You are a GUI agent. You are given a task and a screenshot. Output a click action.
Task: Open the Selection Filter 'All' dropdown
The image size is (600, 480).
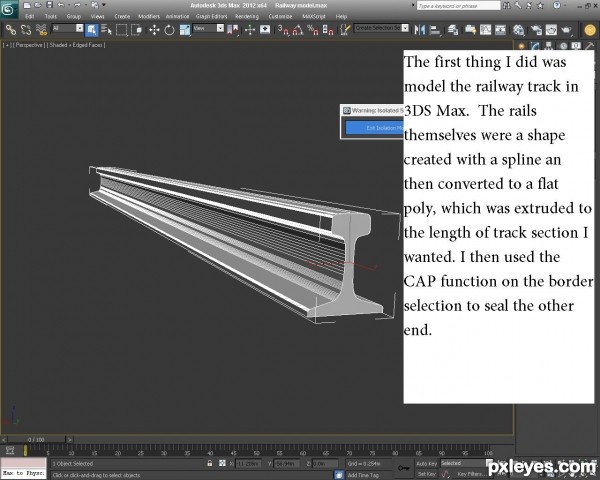(67, 28)
